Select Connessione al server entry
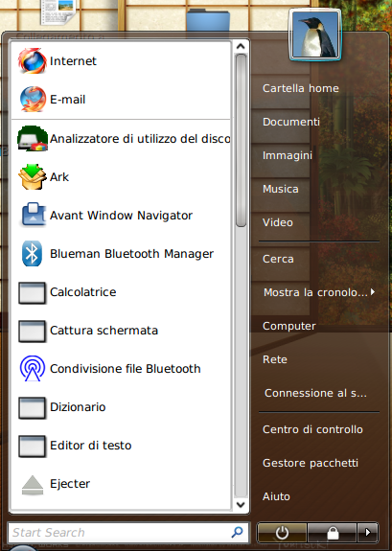The height and width of the screenshot is (551, 392). pos(315,393)
